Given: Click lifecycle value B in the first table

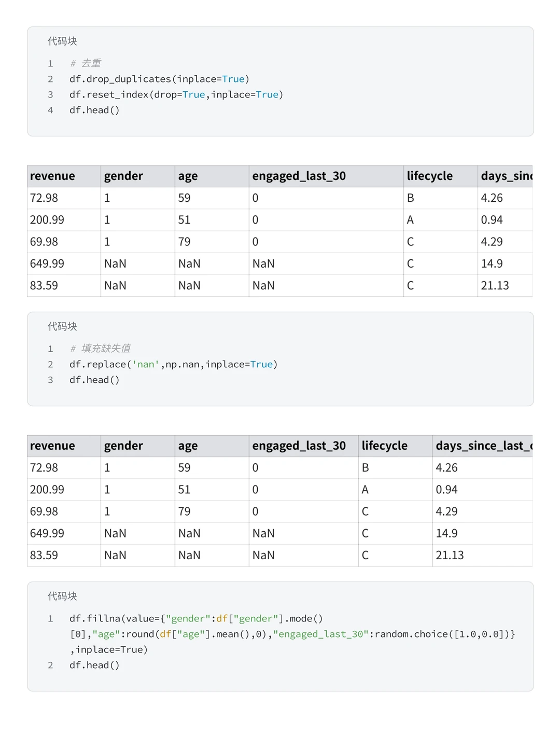Looking at the screenshot, I should pyautogui.click(x=411, y=198).
